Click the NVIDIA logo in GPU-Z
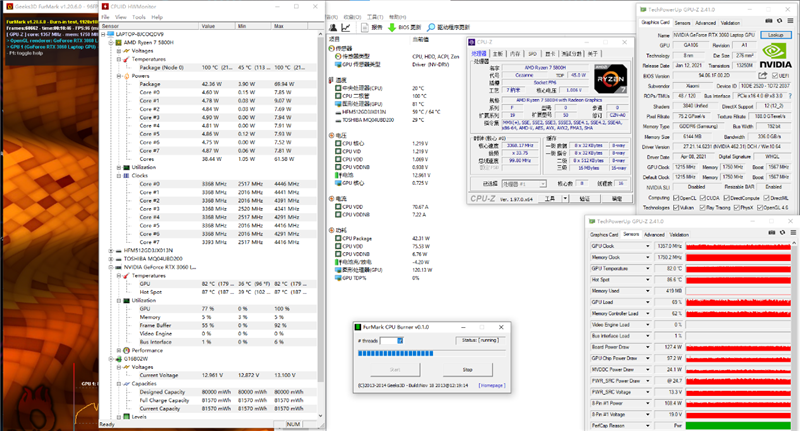The image size is (800, 431). [776, 56]
